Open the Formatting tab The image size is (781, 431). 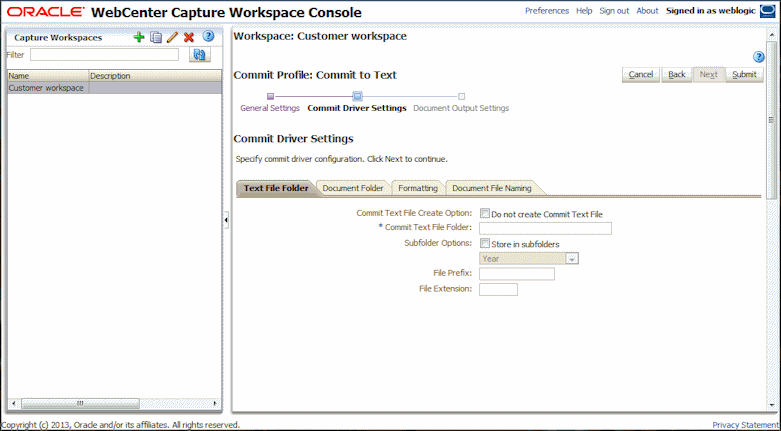tap(418, 188)
